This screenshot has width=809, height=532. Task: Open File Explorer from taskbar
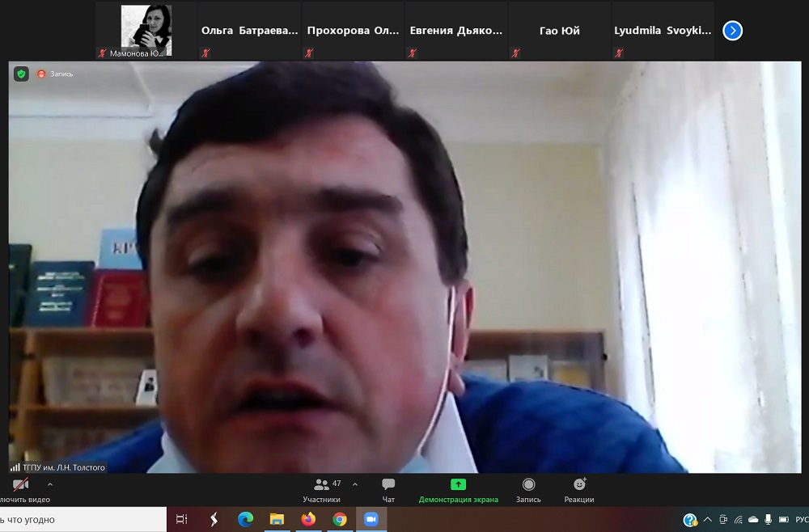pyautogui.click(x=277, y=520)
